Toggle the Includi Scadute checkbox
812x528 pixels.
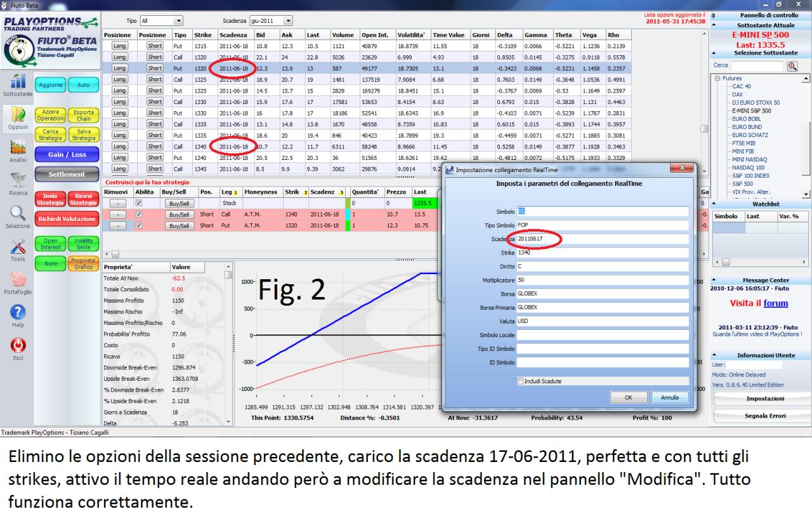pyautogui.click(x=521, y=381)
